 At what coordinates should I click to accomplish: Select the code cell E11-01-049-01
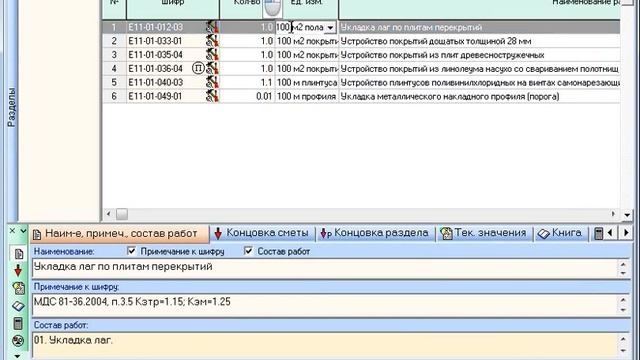pos(156,96)
